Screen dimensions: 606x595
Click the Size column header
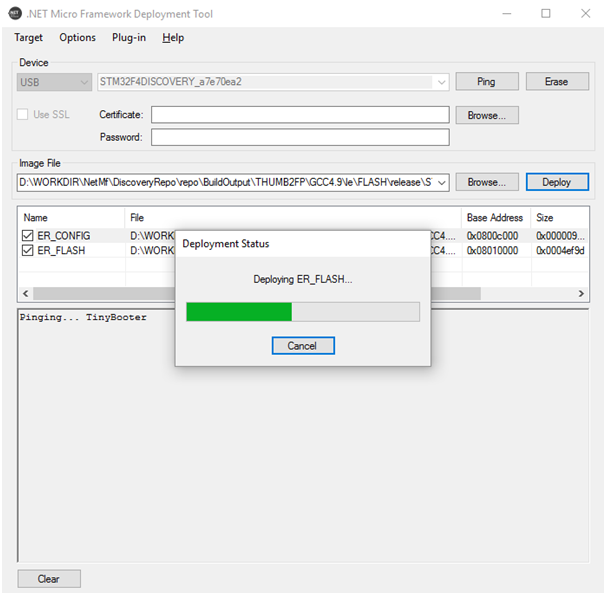[x=560, y=218]
